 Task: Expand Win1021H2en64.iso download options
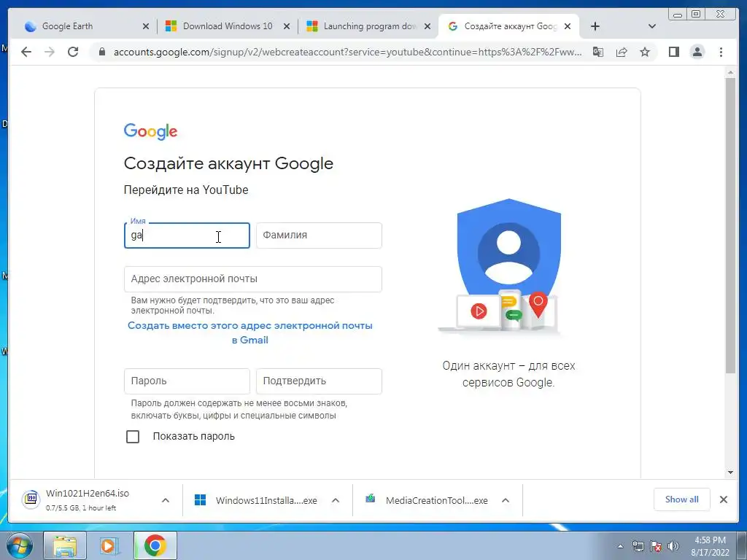pos(166,500)
